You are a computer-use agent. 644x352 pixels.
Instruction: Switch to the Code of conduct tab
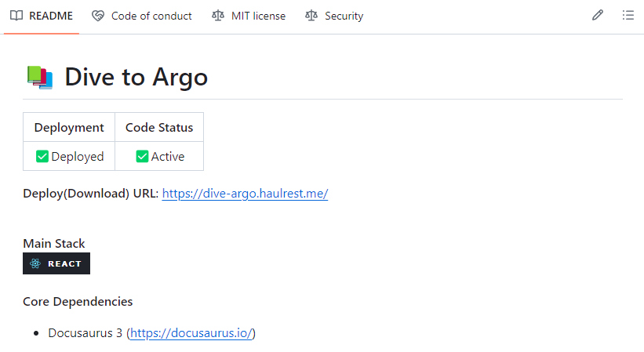[151, 16]
